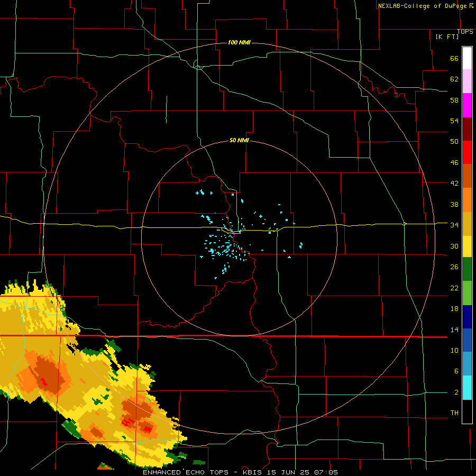The width and height of the screenshot is (476, 476).
Task: Select the dark green legend swatch
Action: tap(467, 269)
